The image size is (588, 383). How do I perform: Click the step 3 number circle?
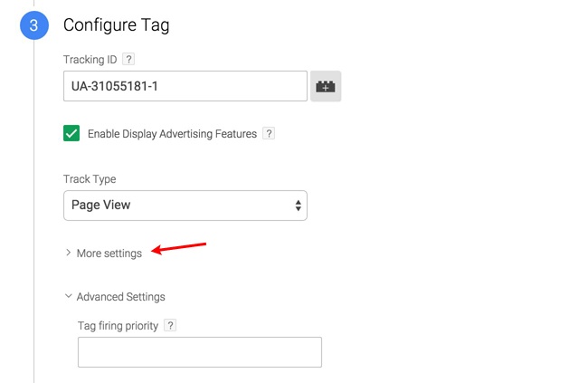pos(33,25)
